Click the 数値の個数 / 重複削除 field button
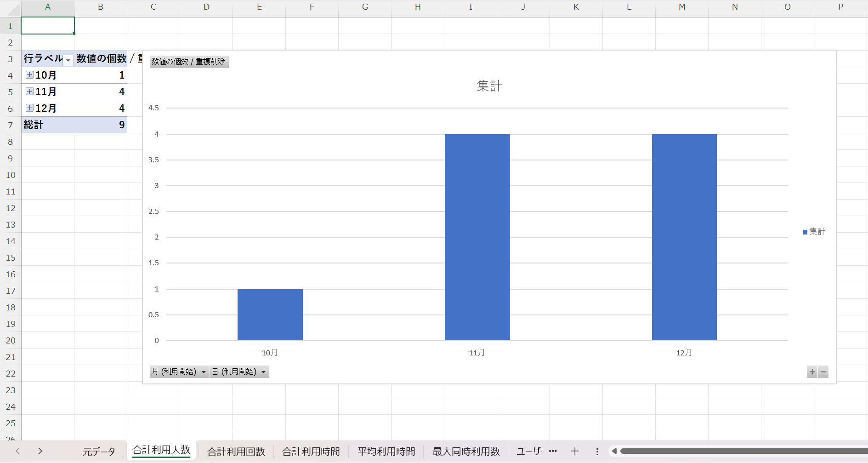 [x=188, y=62]
